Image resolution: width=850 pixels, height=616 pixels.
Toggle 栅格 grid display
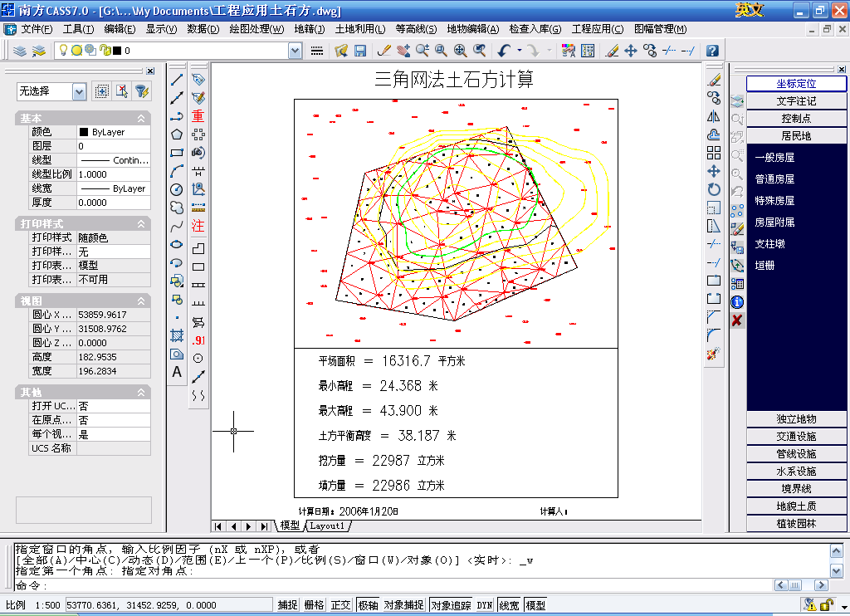pos(314,605)
